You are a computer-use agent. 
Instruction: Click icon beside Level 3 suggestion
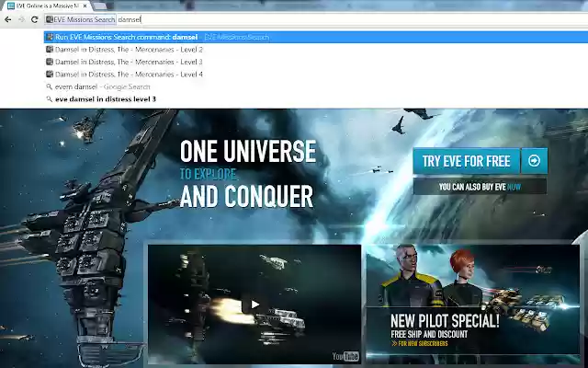[49, 62]
